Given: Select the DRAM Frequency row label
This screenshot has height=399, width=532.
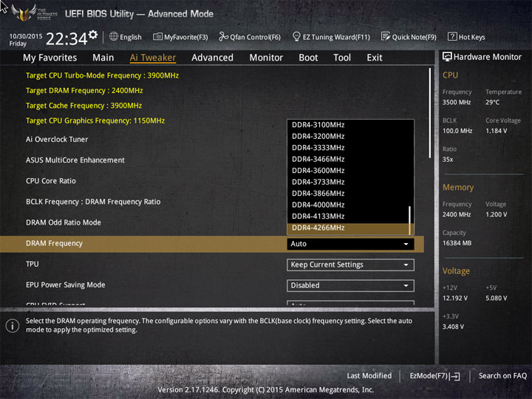Looking at the screenshot, I should [54, 244].
